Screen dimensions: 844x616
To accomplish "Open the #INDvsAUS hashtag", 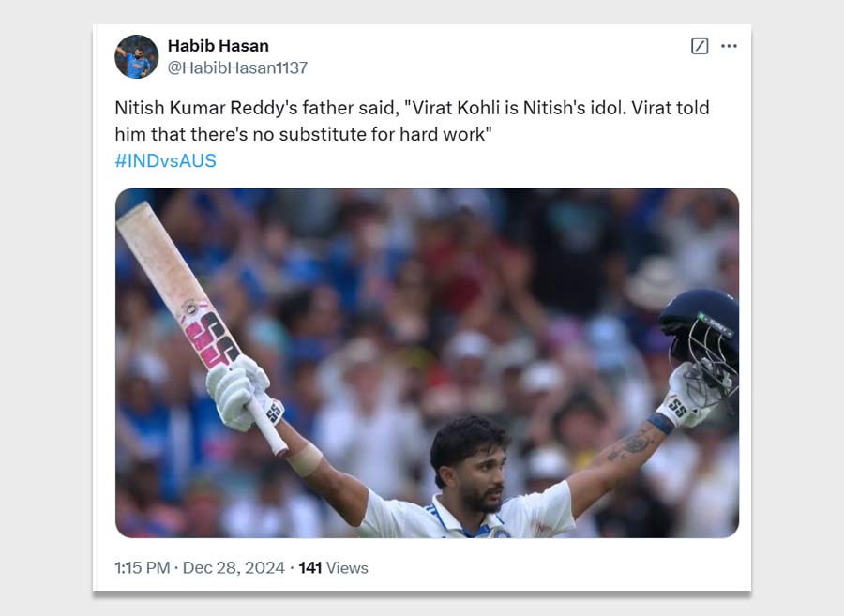I will (165, 160).
